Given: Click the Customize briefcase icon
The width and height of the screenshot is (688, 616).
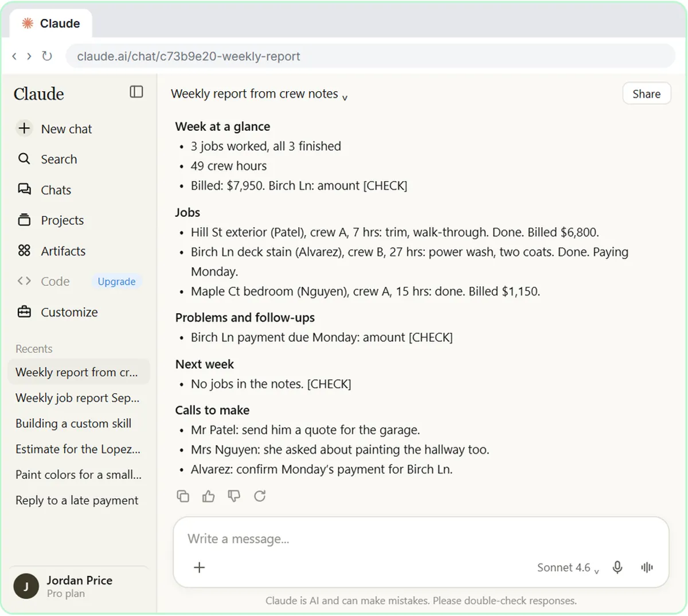Looking at the screenshot, I should [24, 311].
